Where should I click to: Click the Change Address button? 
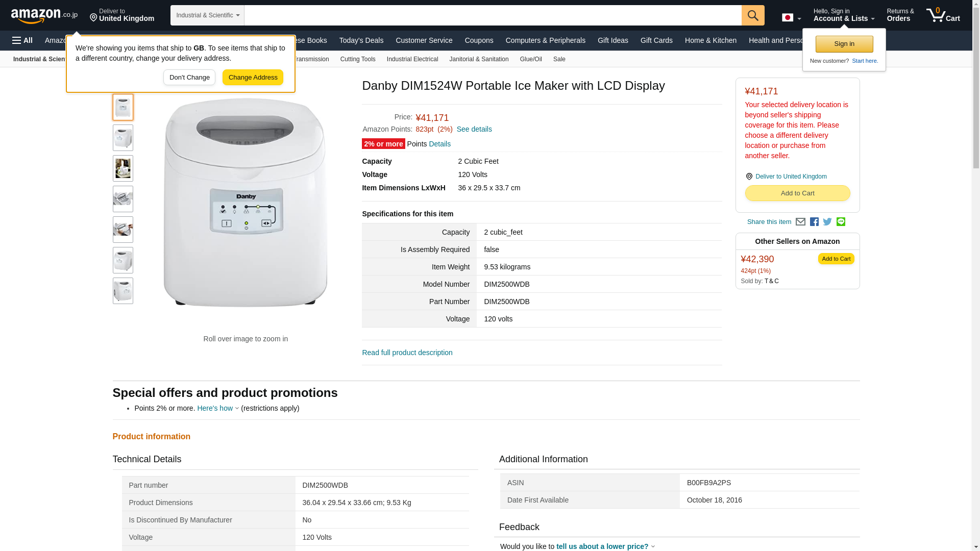(253, 78)
